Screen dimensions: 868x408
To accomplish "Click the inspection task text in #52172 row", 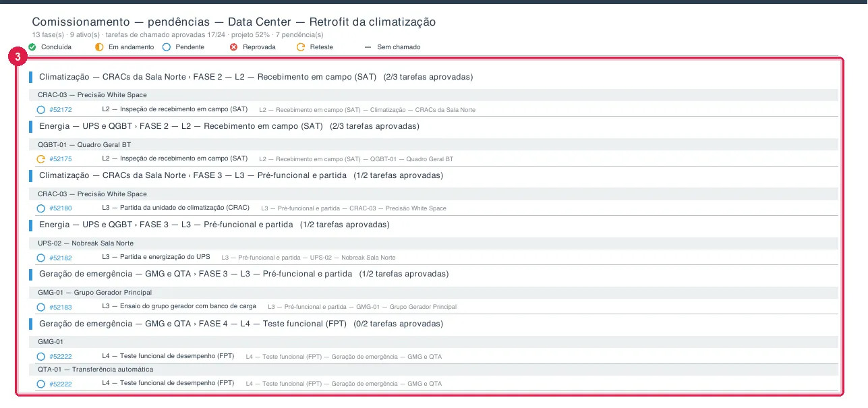I will (x=175, y=109).
